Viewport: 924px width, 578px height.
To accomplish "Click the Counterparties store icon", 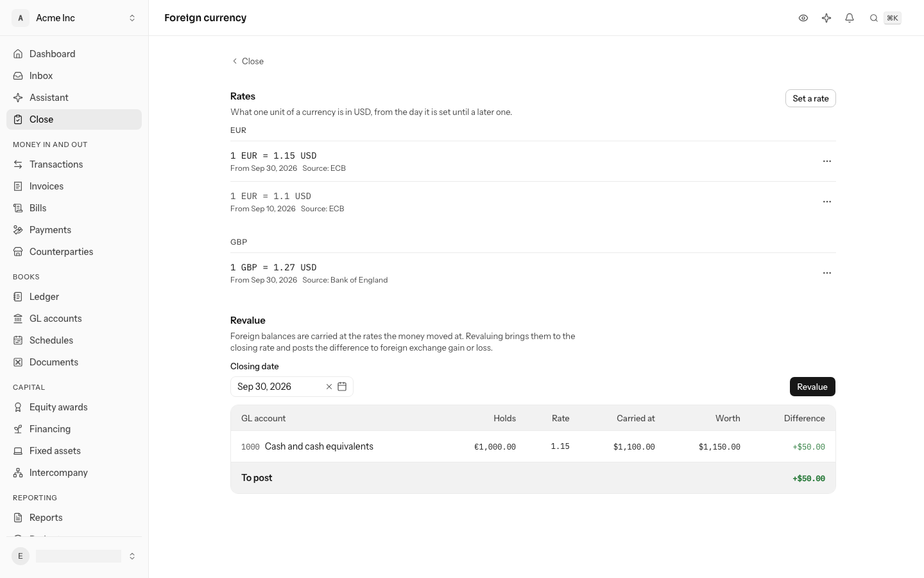I will 18,252.
